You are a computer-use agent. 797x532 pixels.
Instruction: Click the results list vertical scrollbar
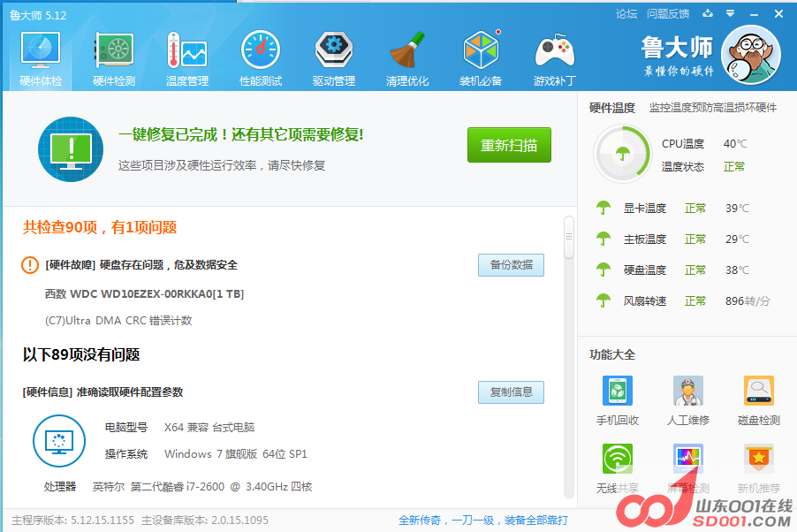pyautogui.click(x=569, y=237)
